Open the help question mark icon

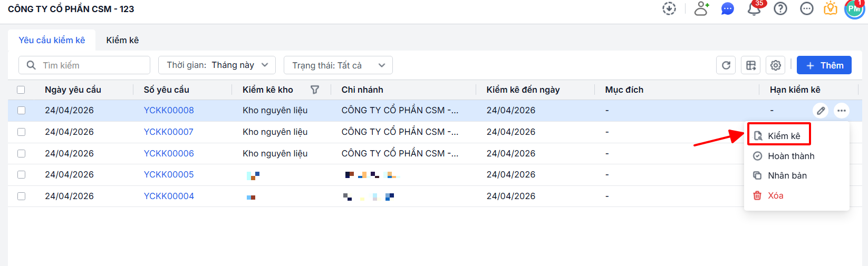pos(780,9)
